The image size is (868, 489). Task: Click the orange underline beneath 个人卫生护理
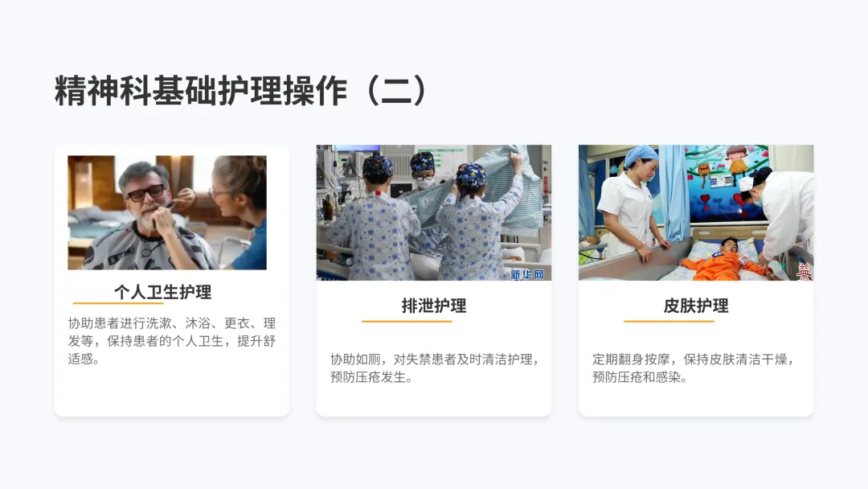pyautogui.click(x=118, y=303)
